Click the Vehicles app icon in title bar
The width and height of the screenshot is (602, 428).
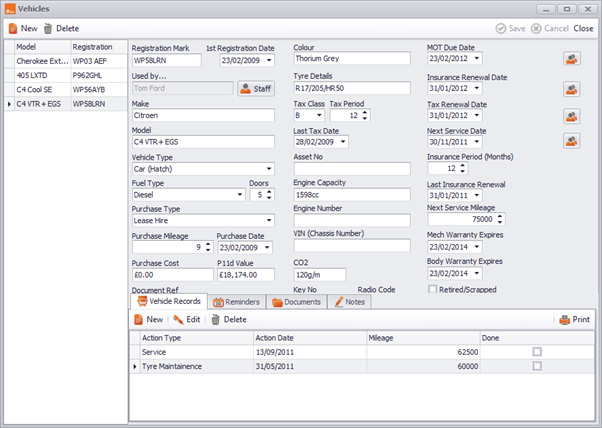[x=10, y=9]
